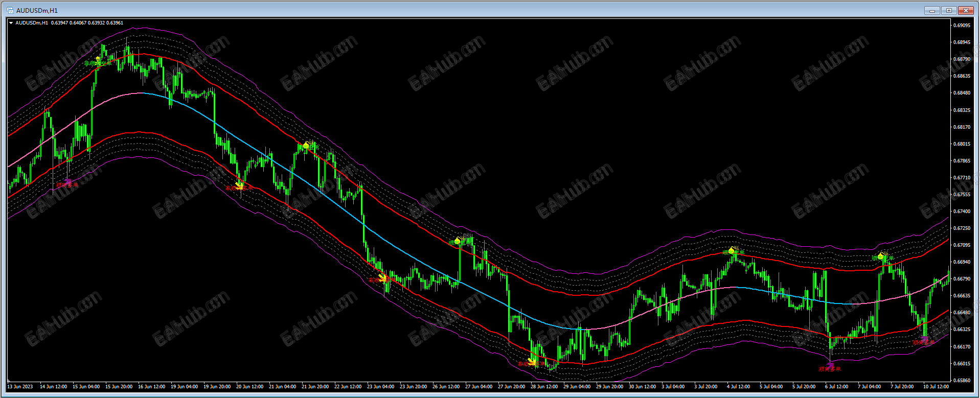The width and height of the screenshot is (980, 398).
Task: Click the 0.66170 price axis label
Action: 962,347
